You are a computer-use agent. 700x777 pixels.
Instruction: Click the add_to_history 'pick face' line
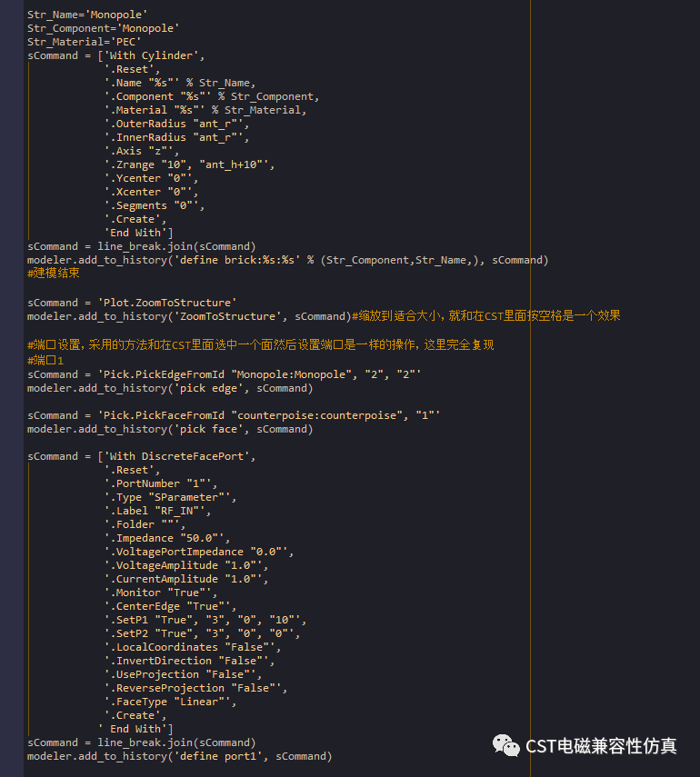click(170, 430)
